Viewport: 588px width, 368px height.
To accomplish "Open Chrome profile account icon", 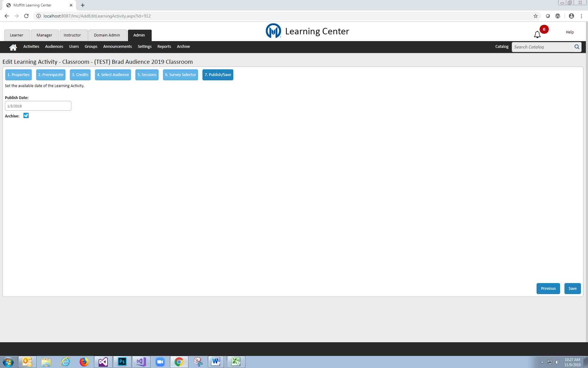I will tap(571, 16).
